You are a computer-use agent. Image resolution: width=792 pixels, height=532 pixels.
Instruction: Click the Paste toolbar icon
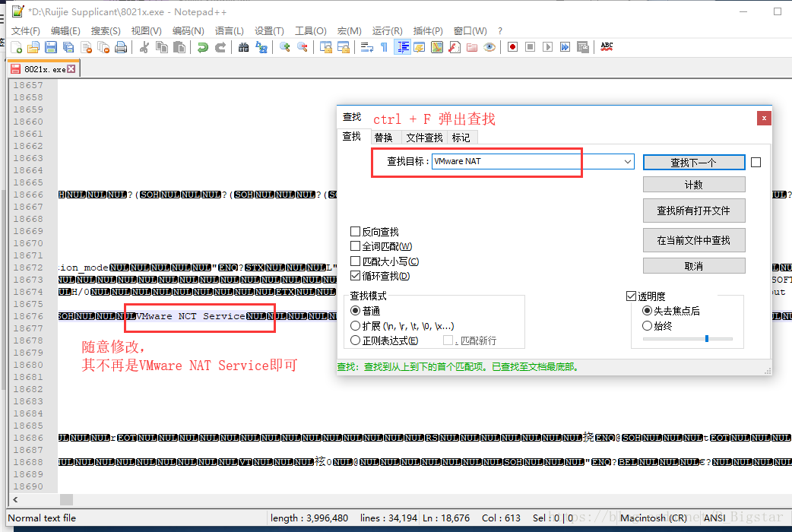click(x=179, y=47)
